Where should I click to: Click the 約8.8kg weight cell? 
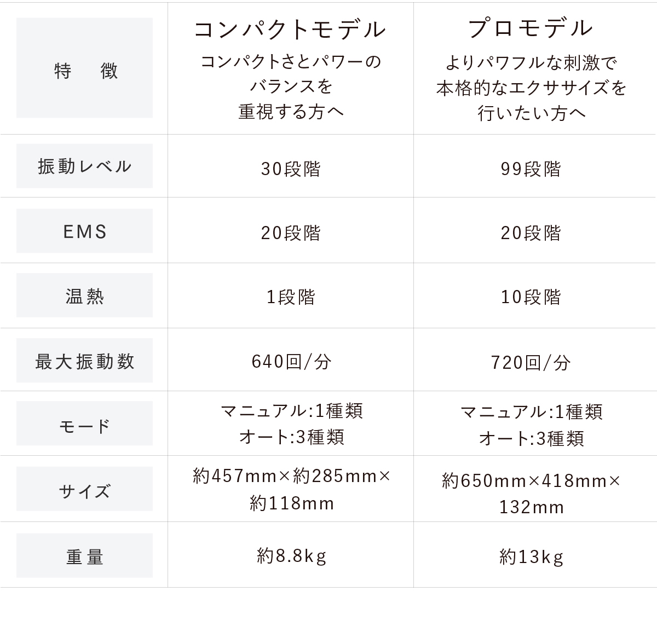coord(291,556)
